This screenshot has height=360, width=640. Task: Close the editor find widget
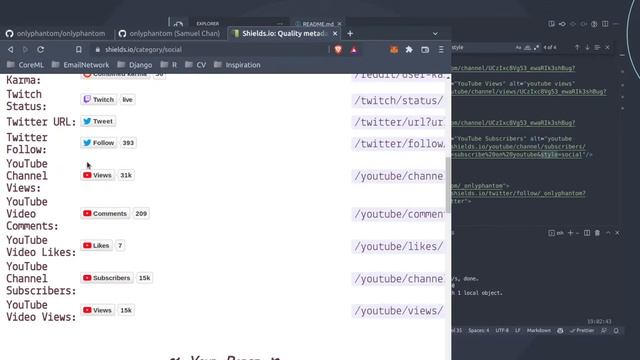pyautogui.click(x=607, y=47)
